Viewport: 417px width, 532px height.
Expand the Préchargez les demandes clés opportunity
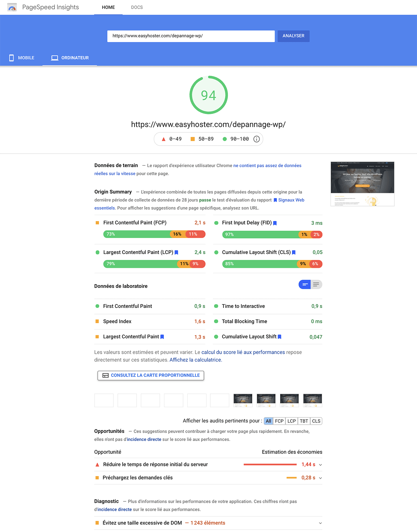tap(320, 477)
